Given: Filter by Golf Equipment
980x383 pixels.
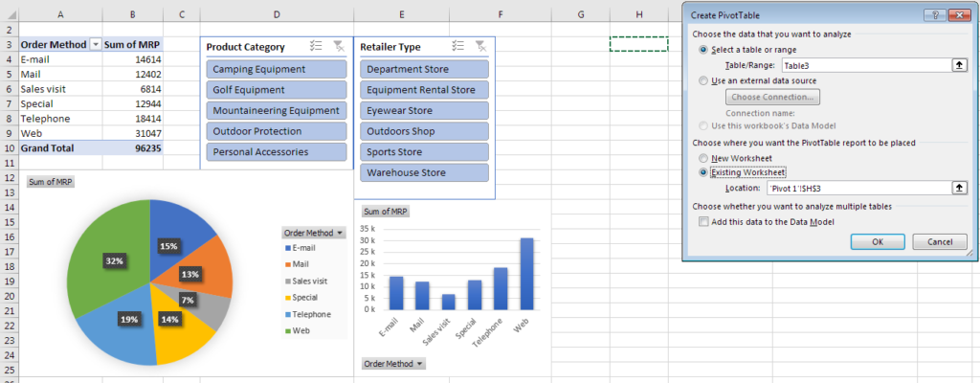Looking at the screenshot, I should click(276, 90).
